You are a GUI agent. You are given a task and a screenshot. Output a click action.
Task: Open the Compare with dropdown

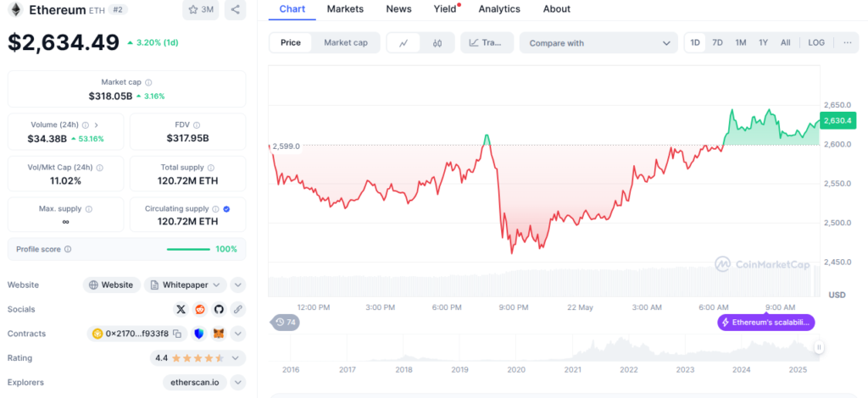click(598, 43)
